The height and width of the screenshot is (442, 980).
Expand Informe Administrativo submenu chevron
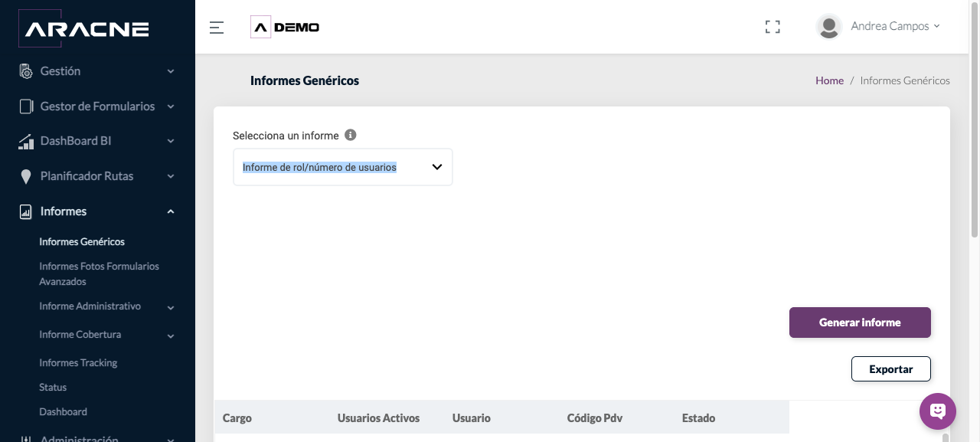(171, 308)
